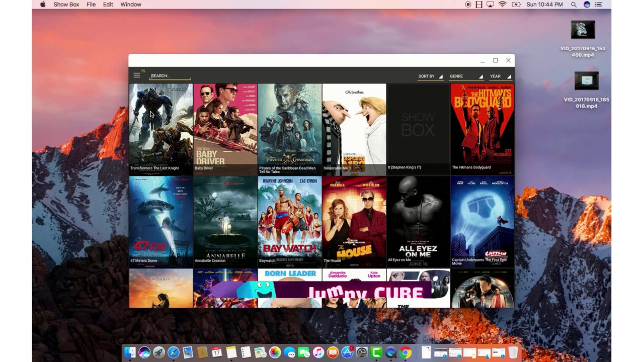Launch Safari from the dock
This screenshot has width=644, height=362.
coord(174,352)
